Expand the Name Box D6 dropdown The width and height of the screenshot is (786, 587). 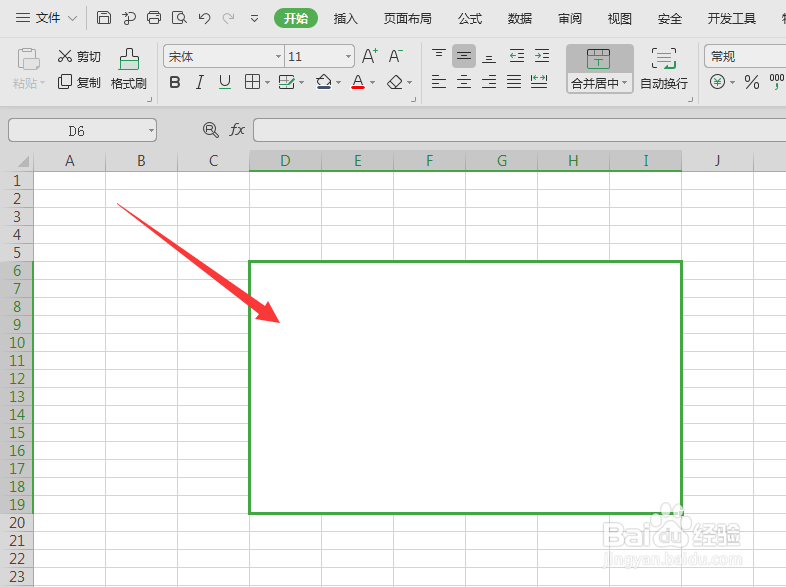point(151,131)
